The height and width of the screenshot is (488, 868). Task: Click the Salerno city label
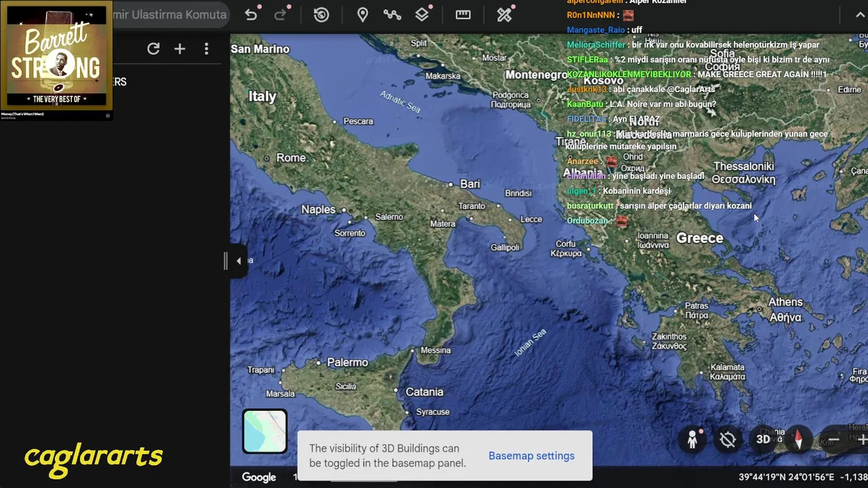click(389, 217)
